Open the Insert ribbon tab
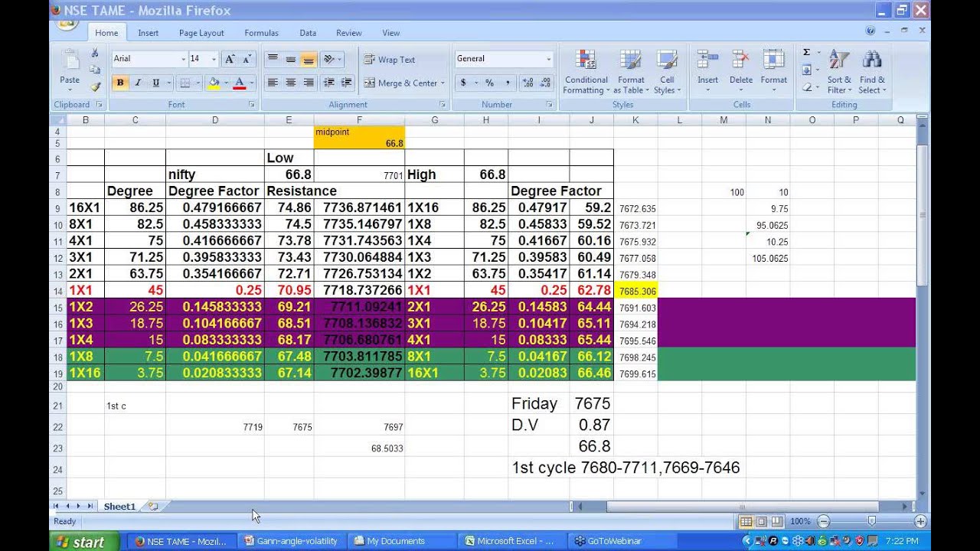 click(x=149, y=33)
